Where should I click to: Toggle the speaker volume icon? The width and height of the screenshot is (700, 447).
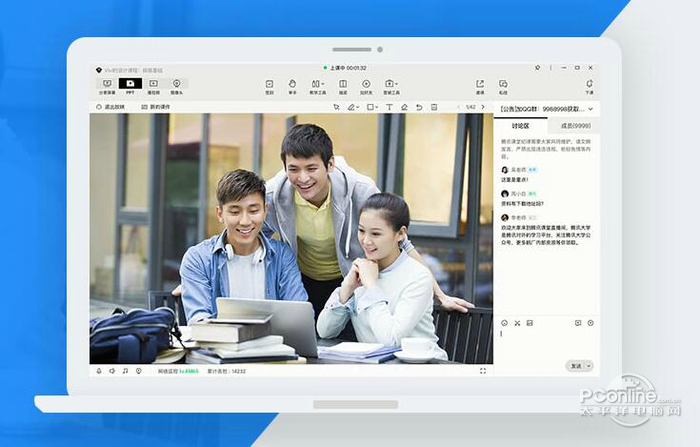point(112,371)
